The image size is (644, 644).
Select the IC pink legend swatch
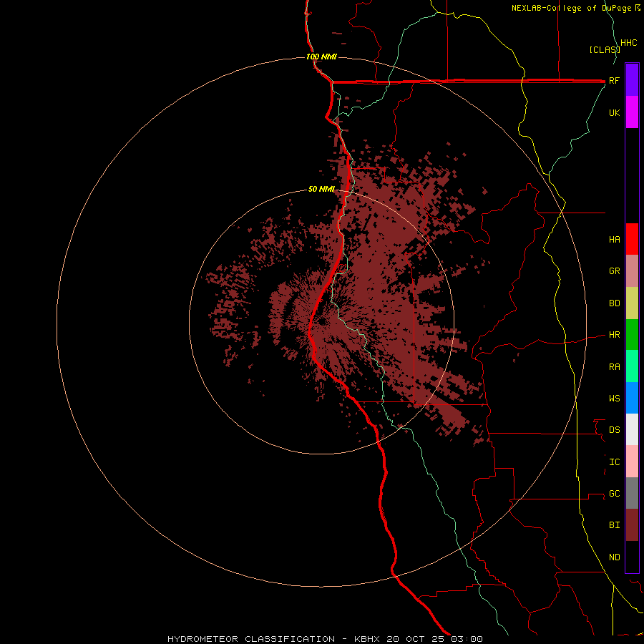pyautogui.click(x=632, y=462)
